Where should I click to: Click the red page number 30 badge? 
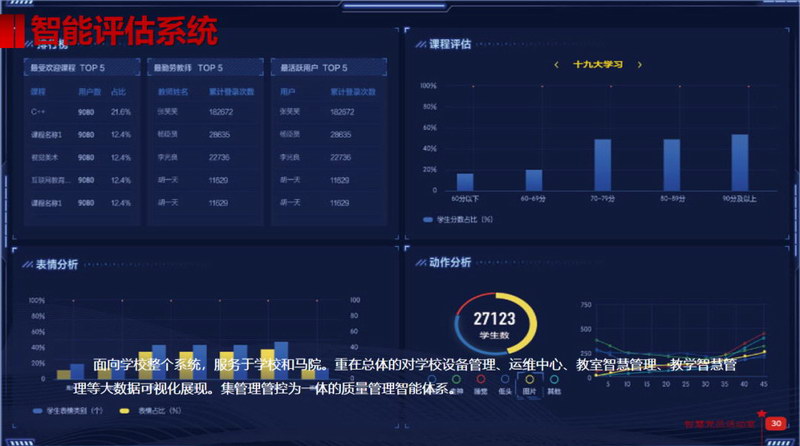coord(775,423)
